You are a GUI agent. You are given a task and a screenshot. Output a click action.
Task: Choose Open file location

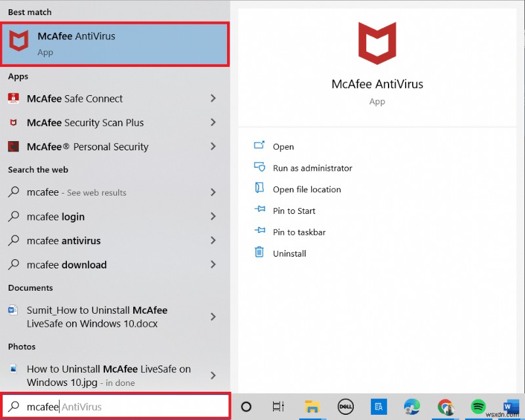pyautogui.click(x=306, y=190)
